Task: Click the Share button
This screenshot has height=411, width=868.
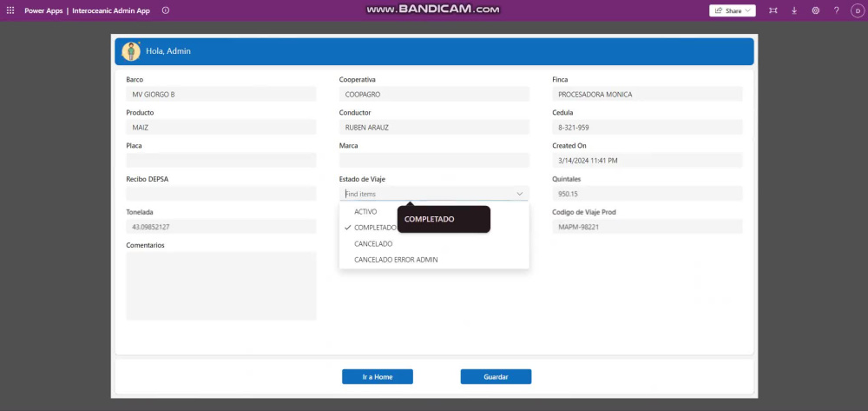Action: click(x=733, y=10)
